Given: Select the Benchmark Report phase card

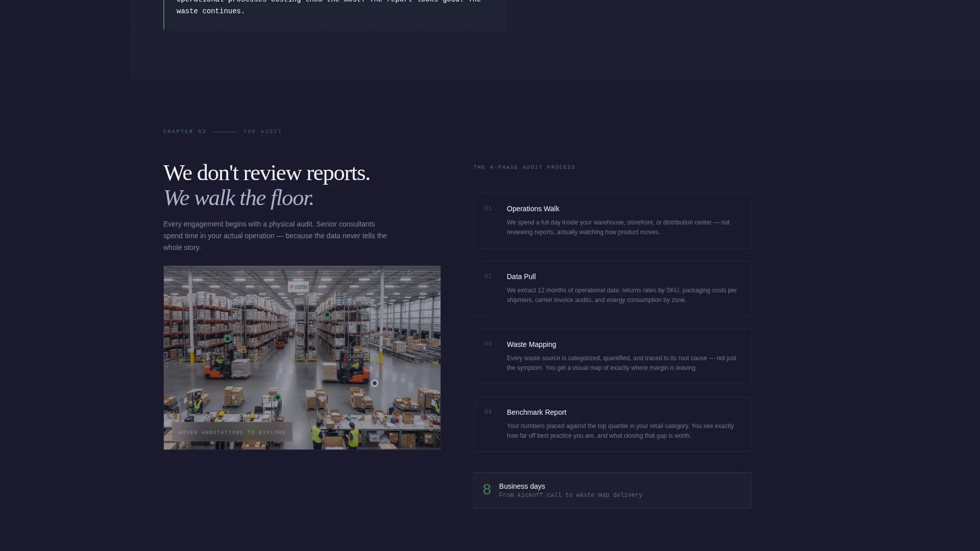Looking at the screenshot, I should (x=612, y=424).
